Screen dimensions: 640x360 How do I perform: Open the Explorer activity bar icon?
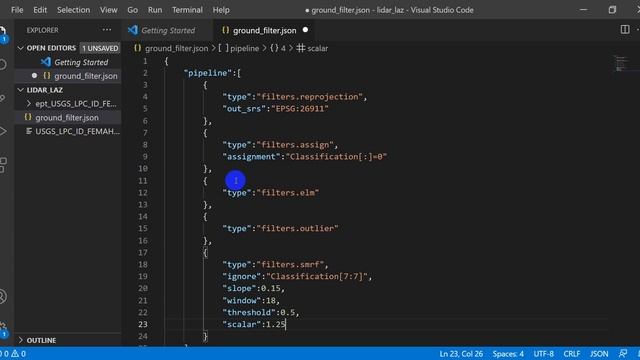[3, 34]
